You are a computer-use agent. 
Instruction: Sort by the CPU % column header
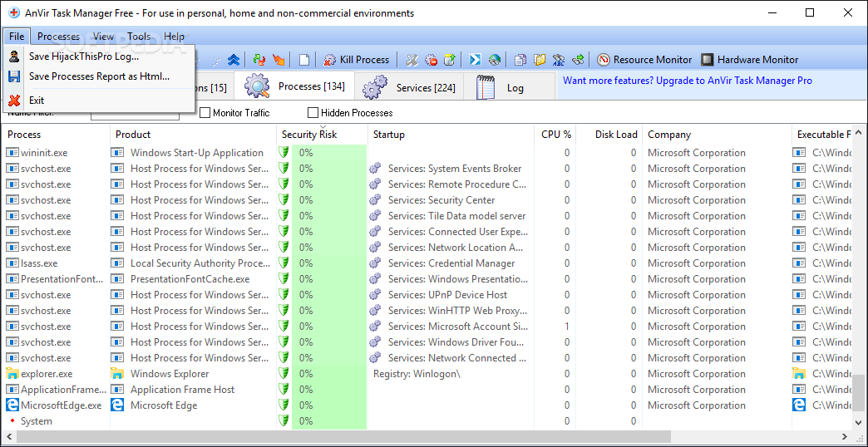(555, 135)
